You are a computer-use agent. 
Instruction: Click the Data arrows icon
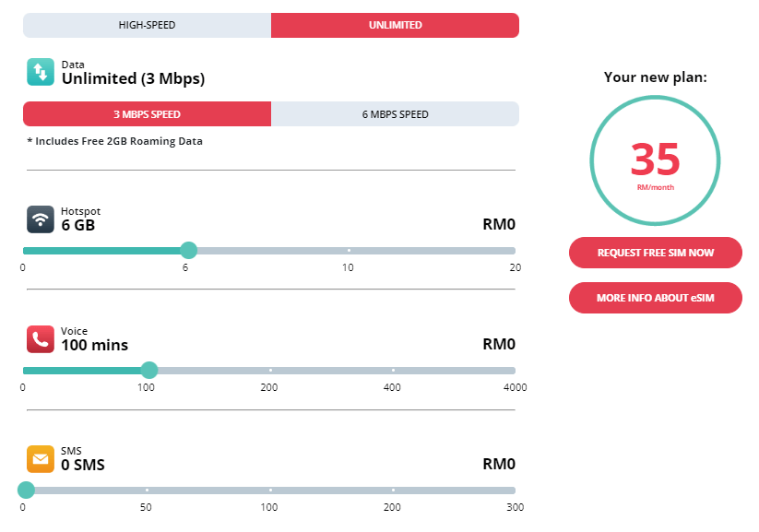[x=41, y=73]
